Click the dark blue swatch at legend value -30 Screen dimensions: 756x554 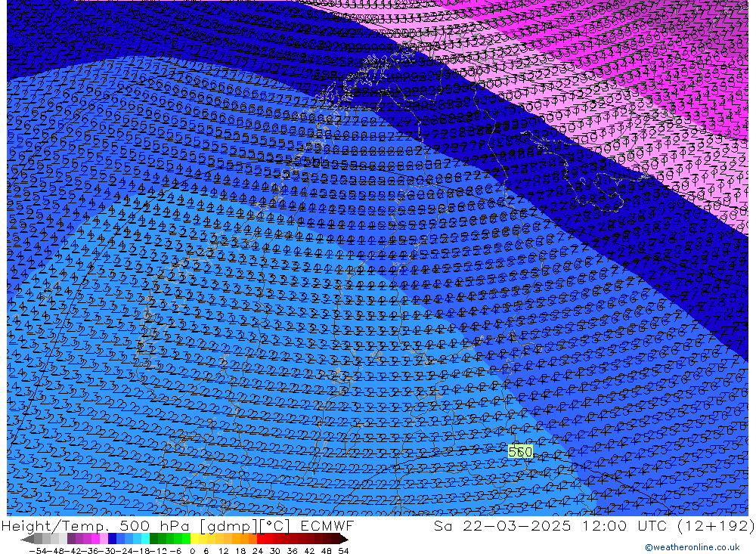(112, 539)
